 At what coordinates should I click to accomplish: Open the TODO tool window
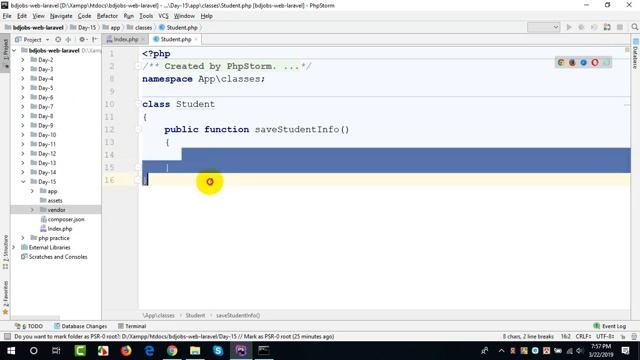coord(29,326)
